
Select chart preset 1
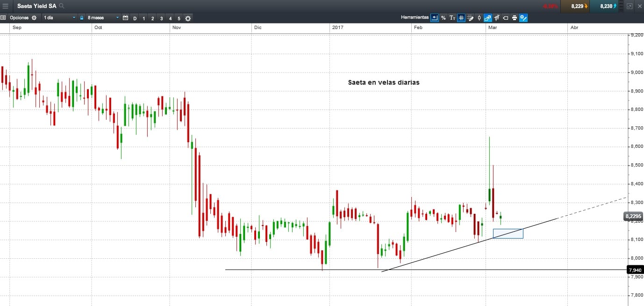tap(143, 18)
